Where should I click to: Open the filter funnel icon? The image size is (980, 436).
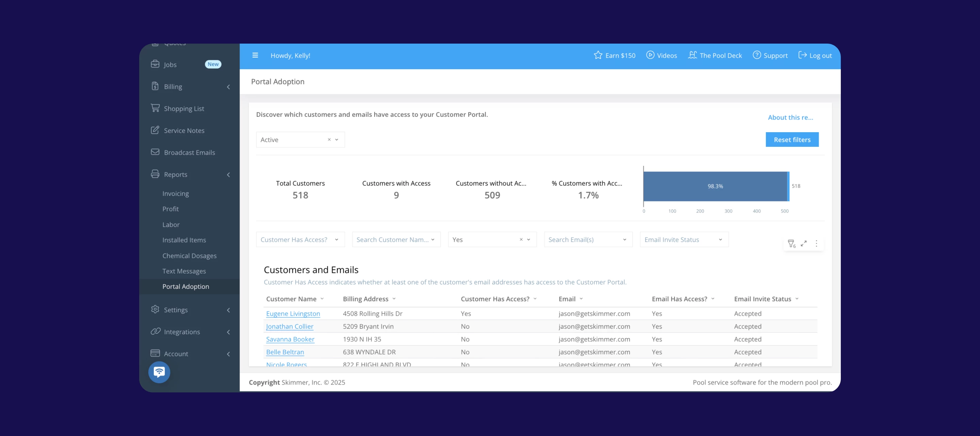[791, 243]
